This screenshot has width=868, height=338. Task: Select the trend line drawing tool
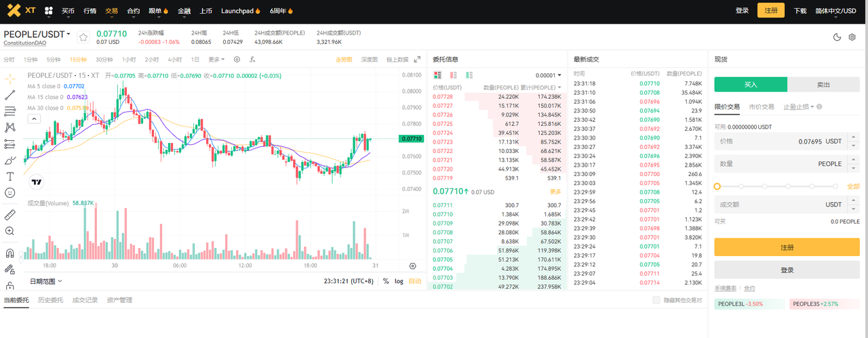[x=9, y=95]
